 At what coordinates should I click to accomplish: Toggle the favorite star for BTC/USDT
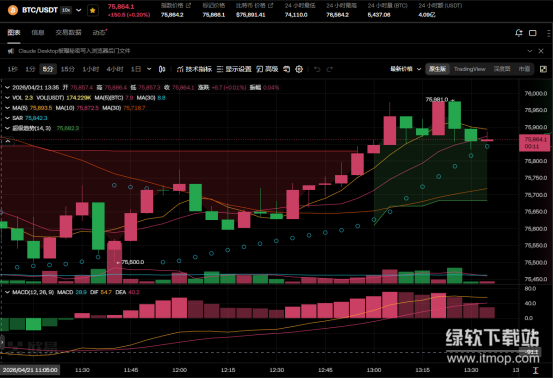point(93,11)
